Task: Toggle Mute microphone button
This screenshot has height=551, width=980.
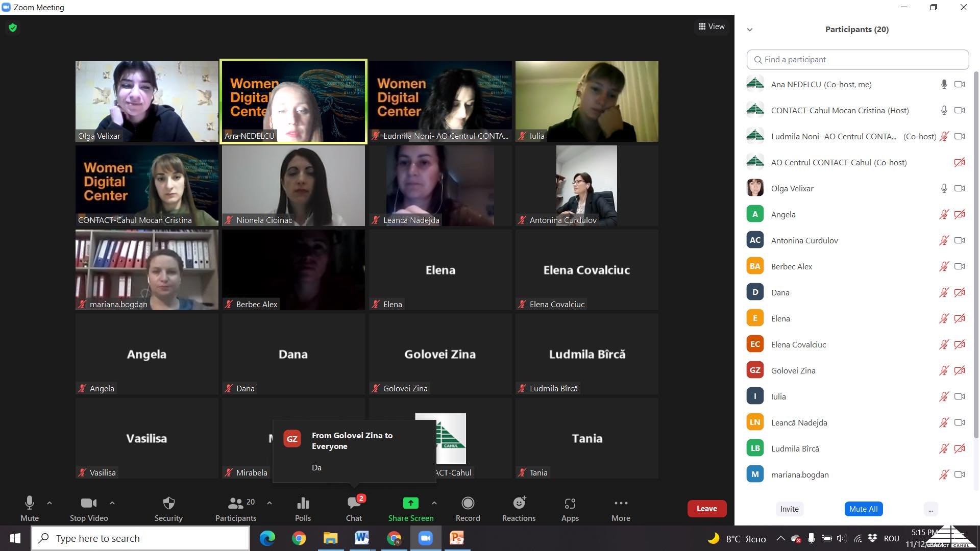Action: (x=30, y=504)
